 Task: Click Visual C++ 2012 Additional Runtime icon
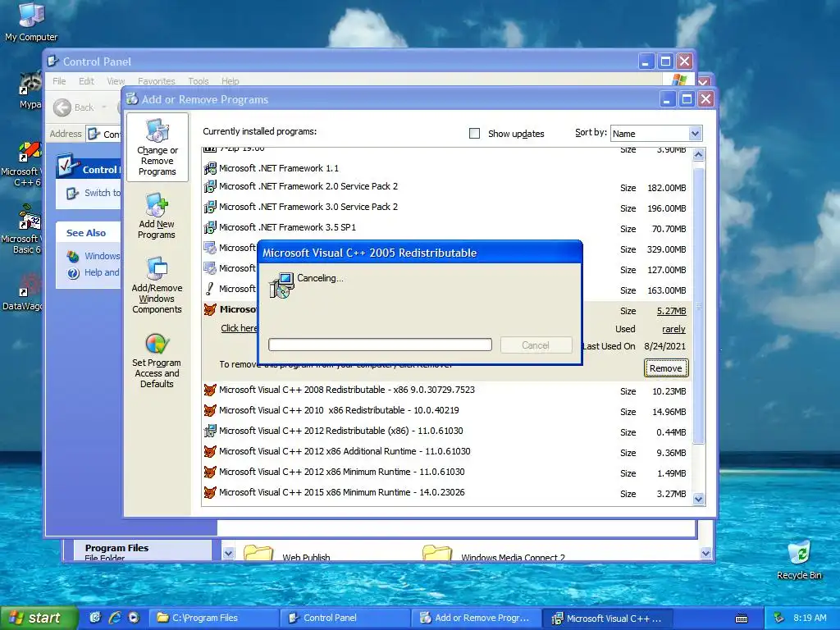(210, 452)
